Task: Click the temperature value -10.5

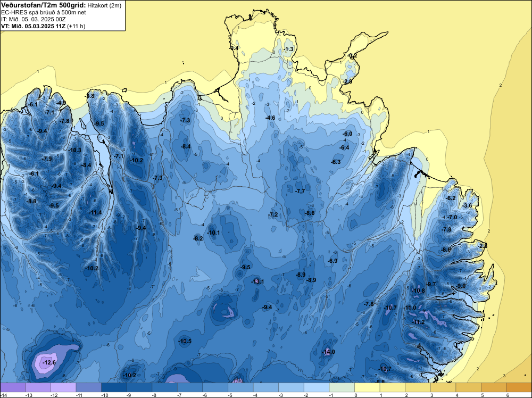Action: 185,342
